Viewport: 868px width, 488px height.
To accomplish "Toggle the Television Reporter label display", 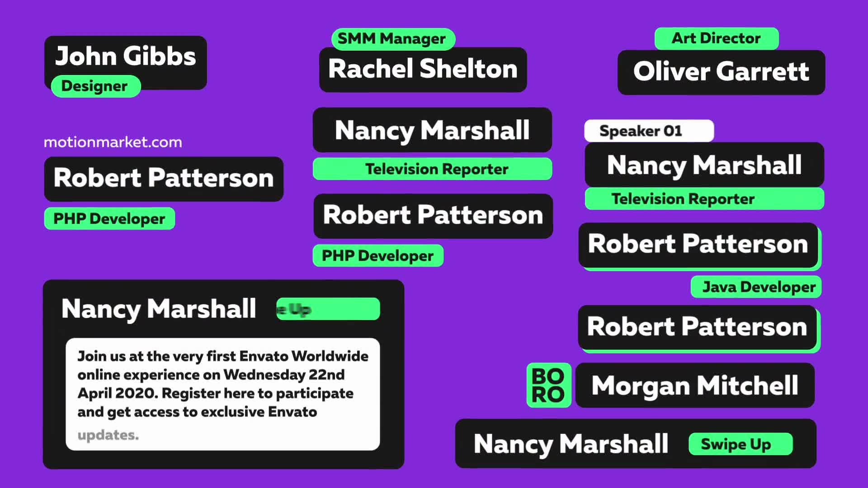I will tap(433, 169).
